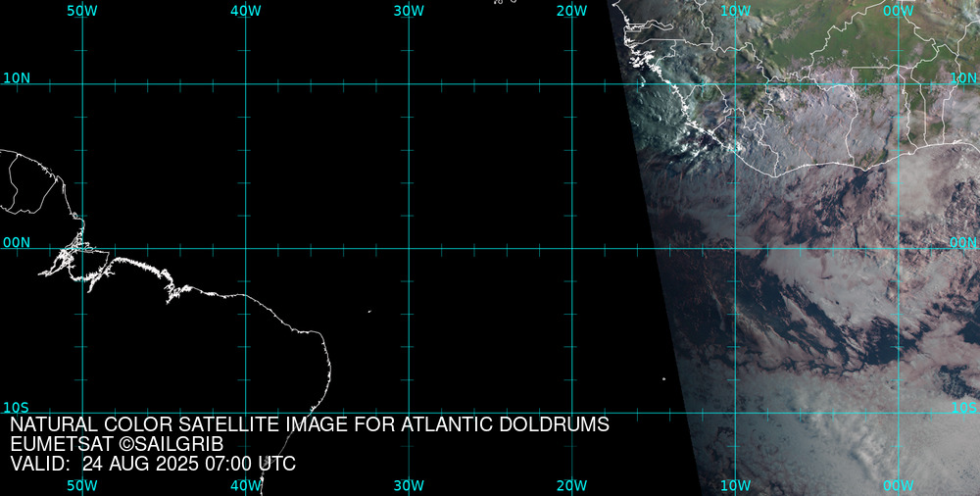Click the left 00N equator label
The height and width of the screenshot is (496, 980).
point(17,243)
